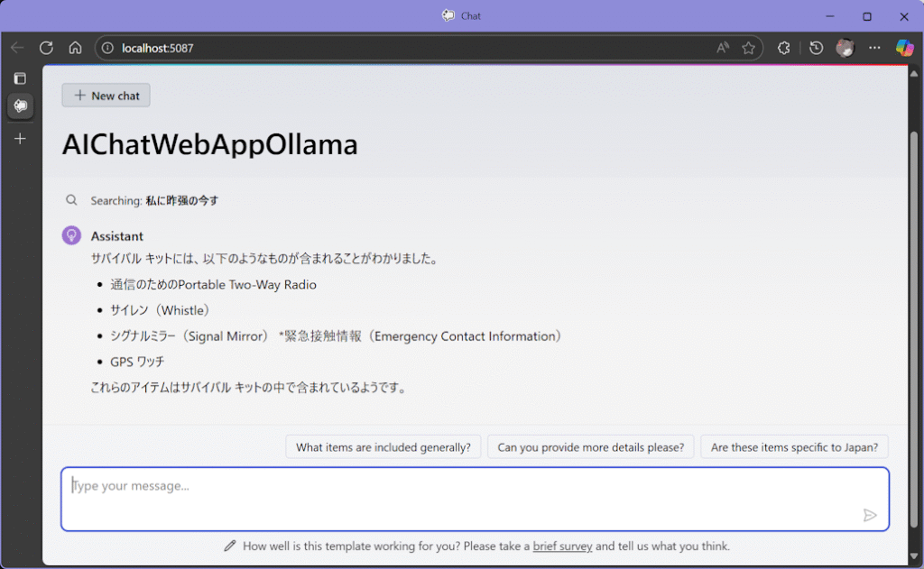
Task: Open the Copilot sidebar icon
Action: click(903, 48)
